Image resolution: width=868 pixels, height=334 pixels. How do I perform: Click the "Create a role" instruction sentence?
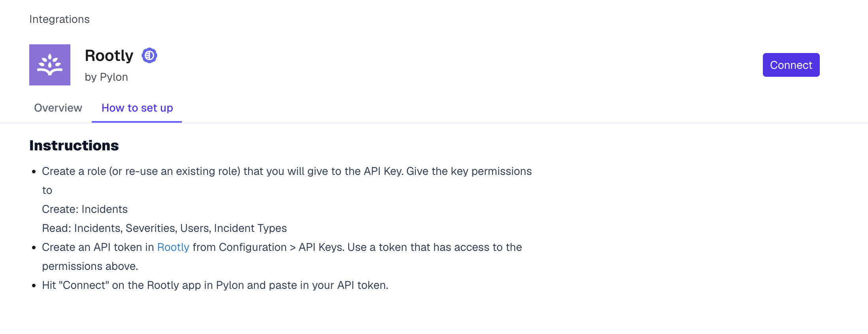click(287, 171)
